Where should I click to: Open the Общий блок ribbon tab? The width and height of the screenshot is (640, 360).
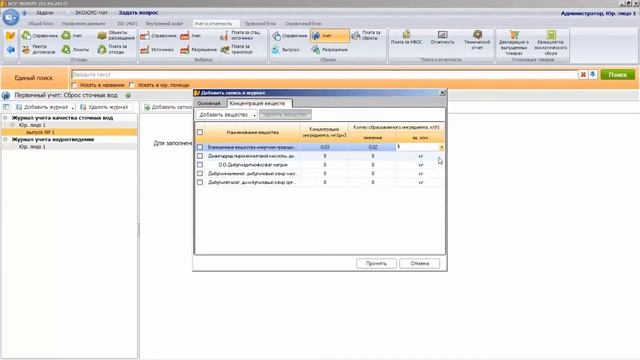tap(40, 24)
